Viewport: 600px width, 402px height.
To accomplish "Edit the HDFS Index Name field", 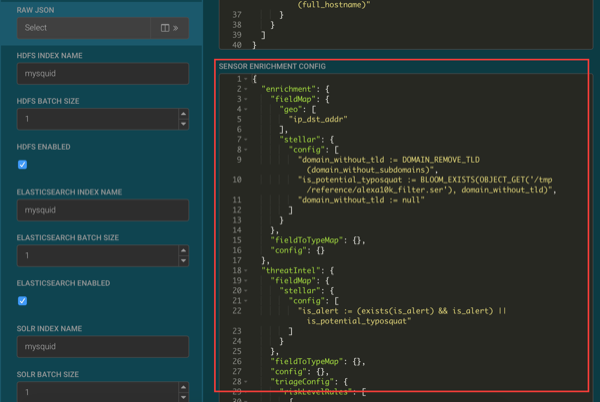I will point(103,73).
